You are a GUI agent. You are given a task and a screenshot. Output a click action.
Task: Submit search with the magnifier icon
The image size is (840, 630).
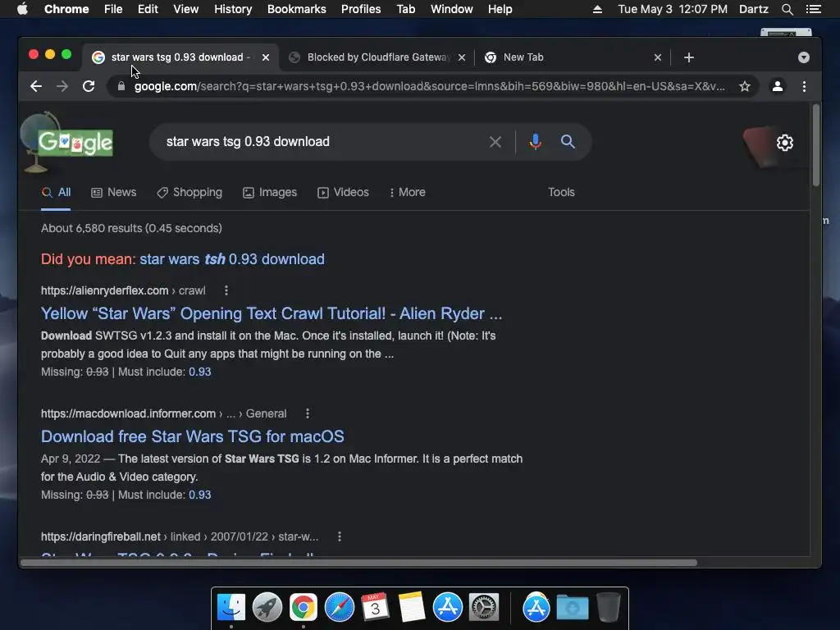[568, 142]
